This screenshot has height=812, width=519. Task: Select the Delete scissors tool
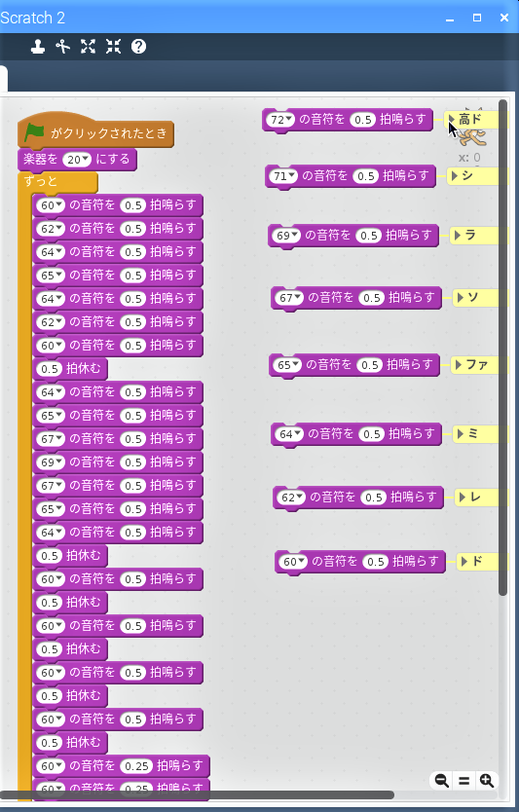tap(62, 47)
